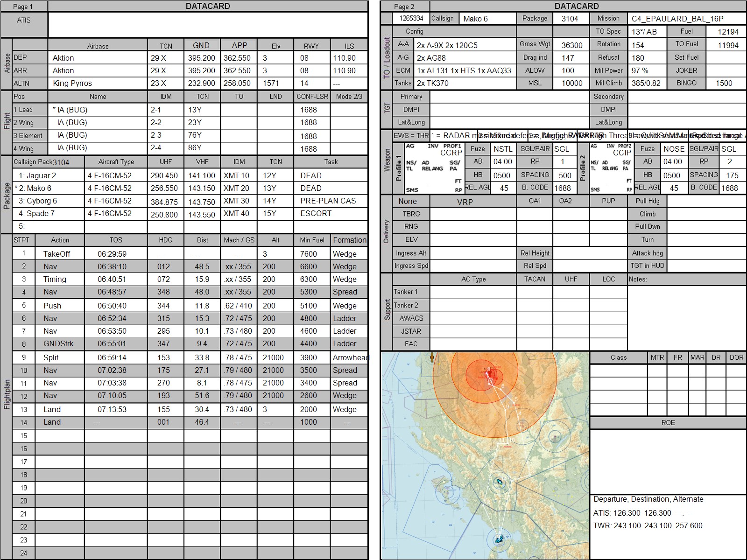Switch to the Page 2 datacard label

tap(404, 7)
